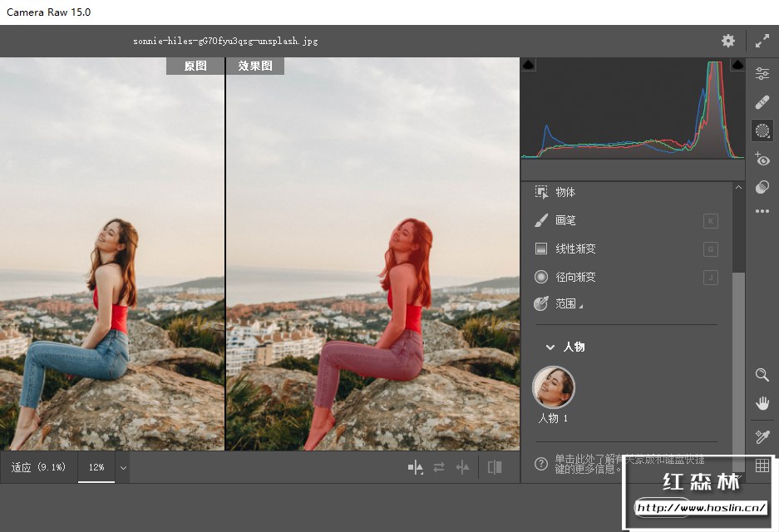Select the Hand pan tool
Screen dimensions: 779x532
pyautogui.click(x=762, y=403)
